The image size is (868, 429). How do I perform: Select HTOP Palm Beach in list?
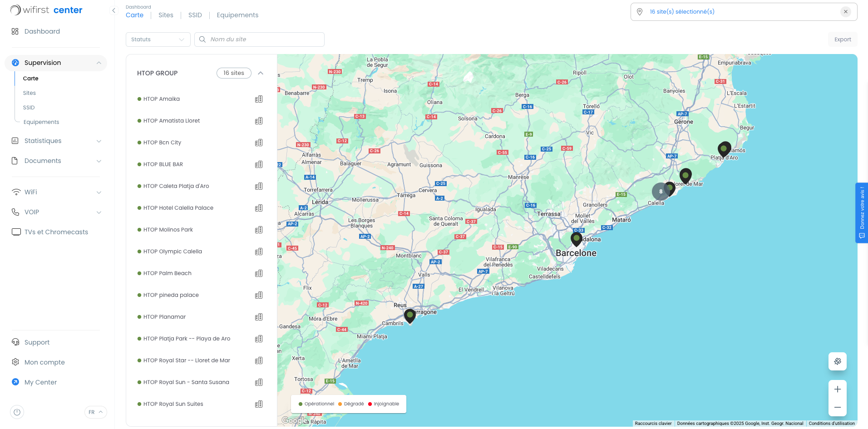[x=168, y=273]
